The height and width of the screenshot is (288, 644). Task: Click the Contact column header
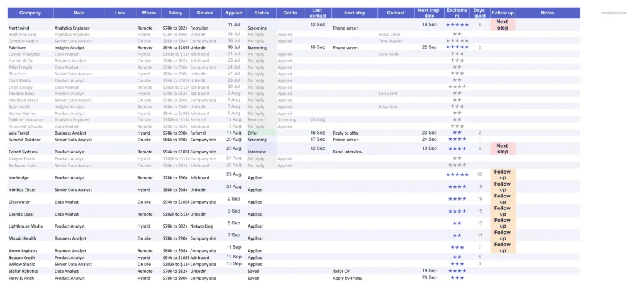pyautogui.click(x=396, y=13)
